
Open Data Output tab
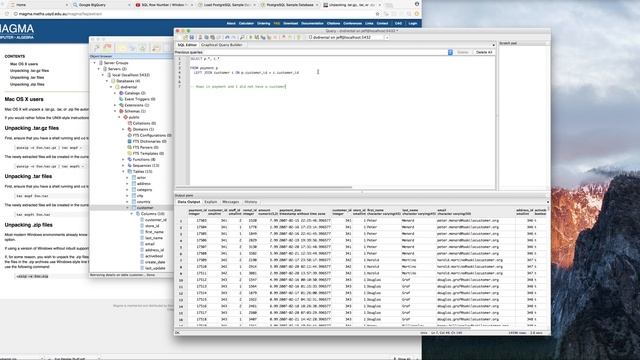point(189,202)
